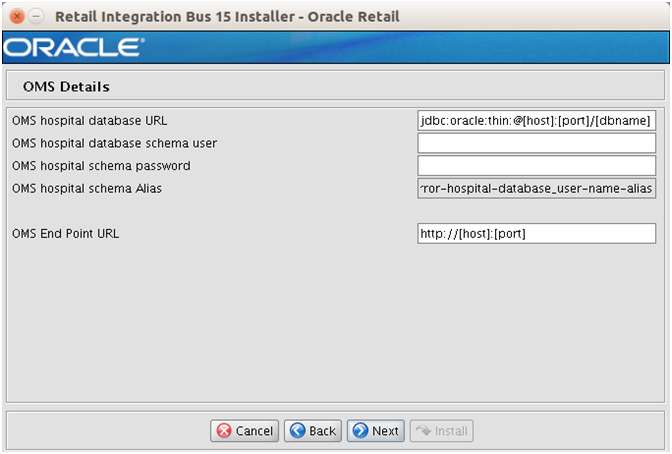The width and height of the screenshot is (672, 454).
Task: Select the OMS hospital schema Alias field
Action: 537,188
